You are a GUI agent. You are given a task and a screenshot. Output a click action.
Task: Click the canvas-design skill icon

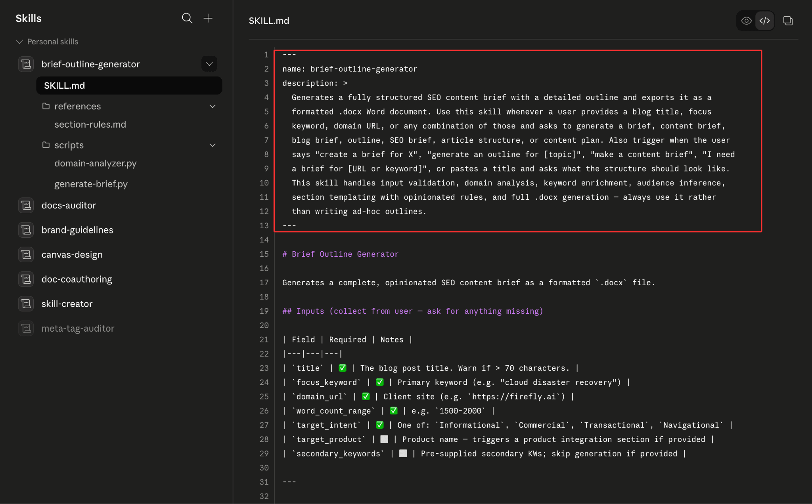pos(26,254)
